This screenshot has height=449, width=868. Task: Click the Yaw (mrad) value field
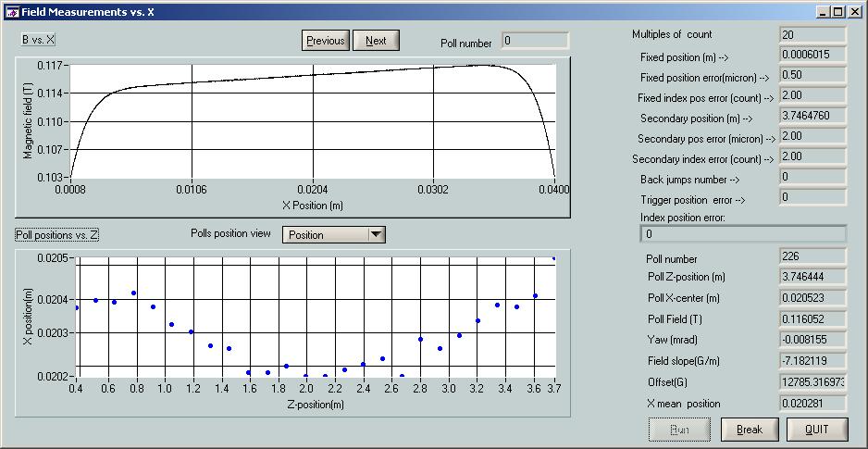[812, 340]
